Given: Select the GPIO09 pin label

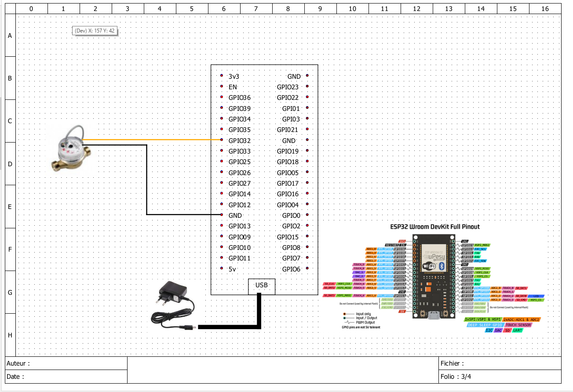Looking at the screenshot, I should [239, 237].
